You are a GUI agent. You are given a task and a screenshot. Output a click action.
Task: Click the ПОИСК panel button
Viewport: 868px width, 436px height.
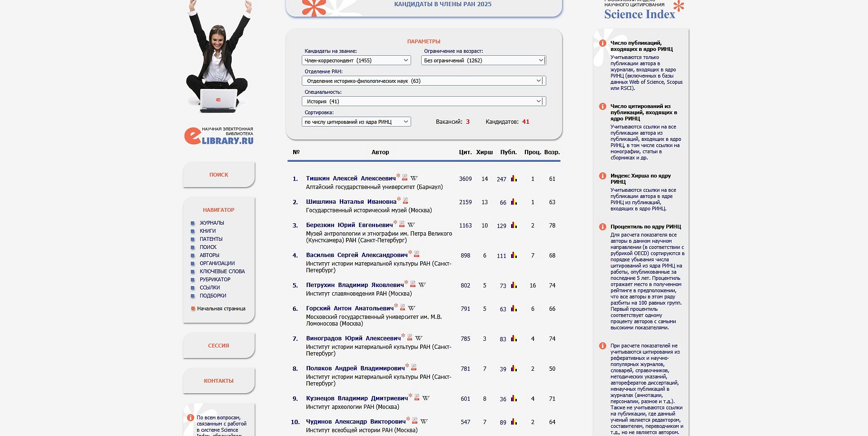point(218,175)
